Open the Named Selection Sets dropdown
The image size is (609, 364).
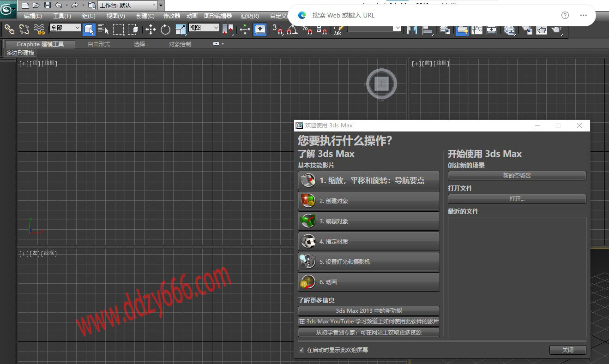point(374,28)
